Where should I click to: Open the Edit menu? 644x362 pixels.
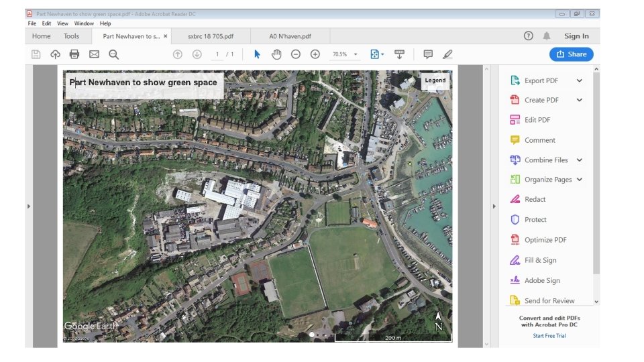[x=46, y=23]
